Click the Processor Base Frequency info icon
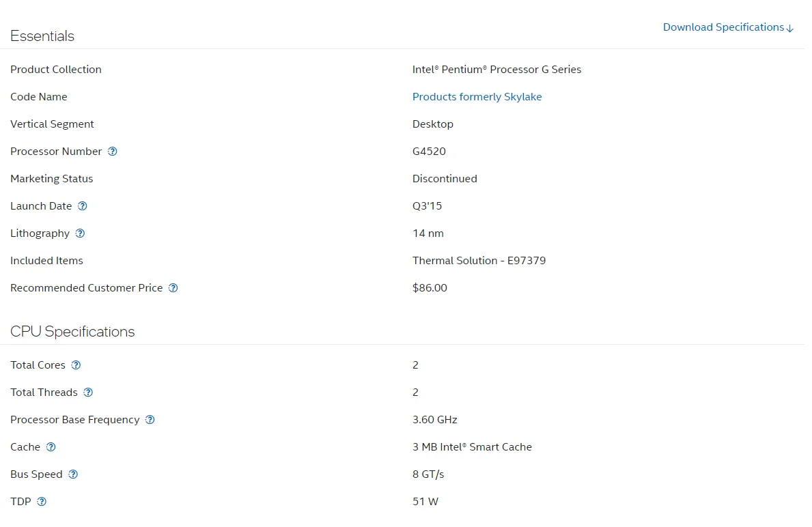The width and height of the screenshot is (812, 527). 150,420
